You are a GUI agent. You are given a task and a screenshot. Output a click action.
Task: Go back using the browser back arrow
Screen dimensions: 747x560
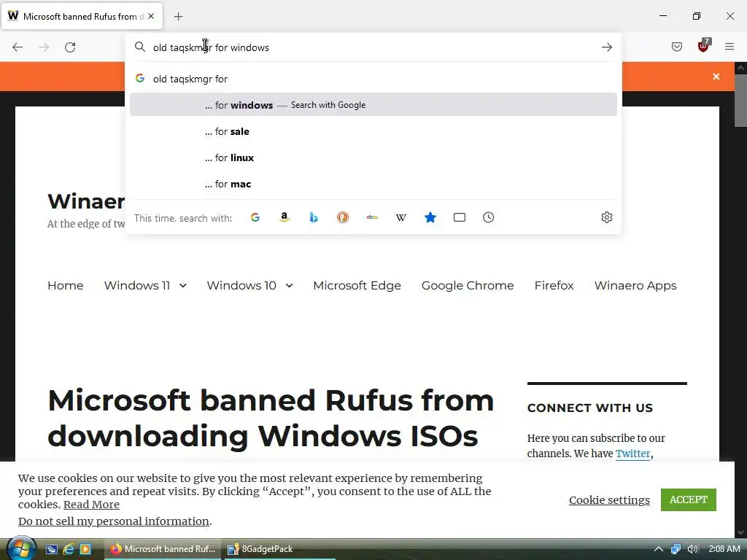[x=18, y=47]
